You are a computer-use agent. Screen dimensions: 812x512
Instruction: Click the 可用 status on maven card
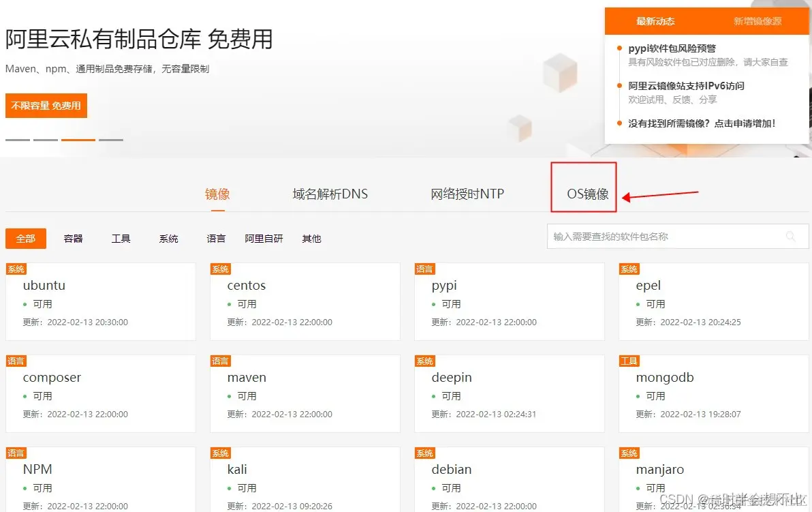(247, 396)
